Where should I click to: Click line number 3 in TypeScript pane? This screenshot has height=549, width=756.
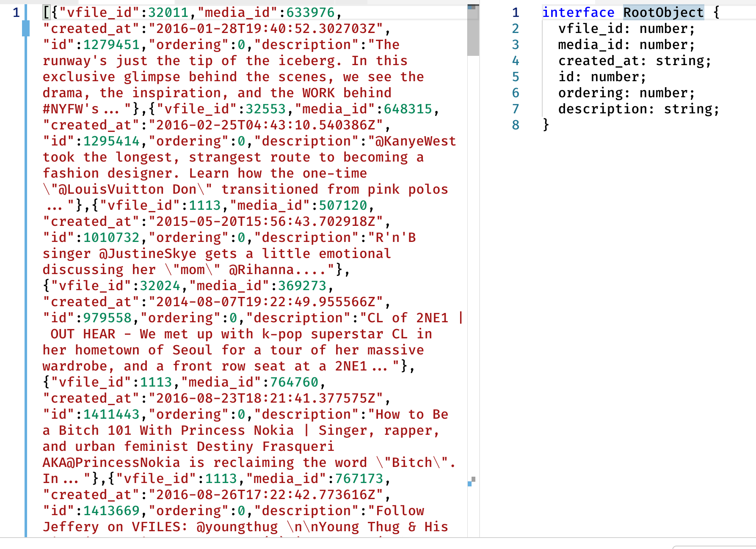(515, 45)
